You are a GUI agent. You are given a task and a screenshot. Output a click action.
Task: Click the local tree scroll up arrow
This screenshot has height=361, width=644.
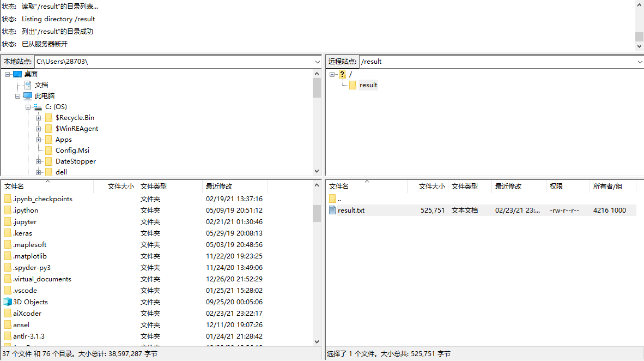pos(317,74)
